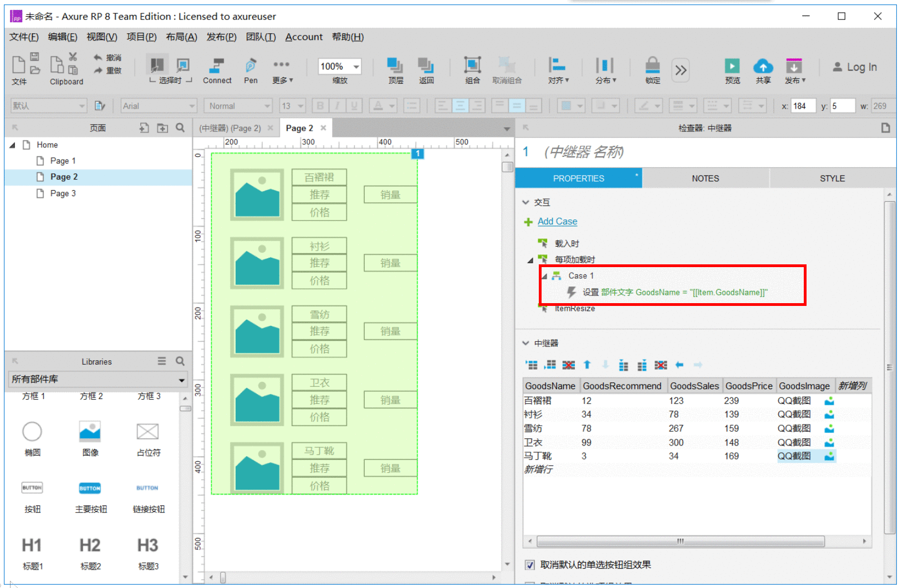
Task: Click the y coordinate input field
Action: click(x=843, y=106)
